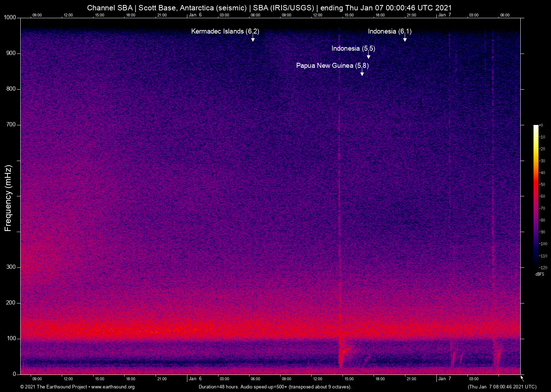Screen dimensions: 551x392
Task: Click the arrow below Papua New Guinea (5.8)
Action: 362,72
